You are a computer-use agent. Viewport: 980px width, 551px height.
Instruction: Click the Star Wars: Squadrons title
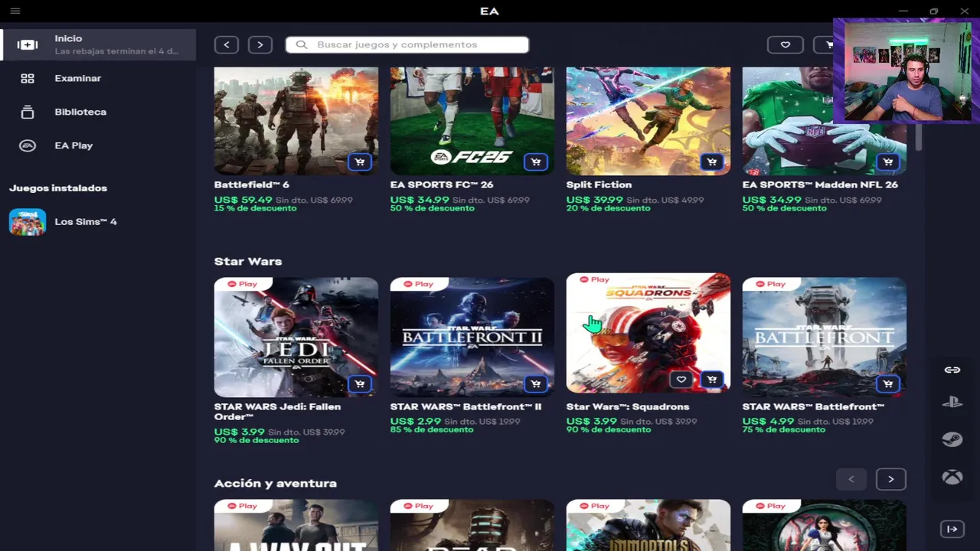click(628, 406)
